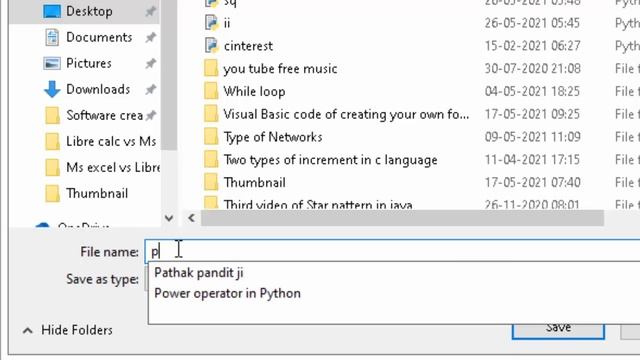Select the 'you tube free music' folder

click(x=280, y=69)
